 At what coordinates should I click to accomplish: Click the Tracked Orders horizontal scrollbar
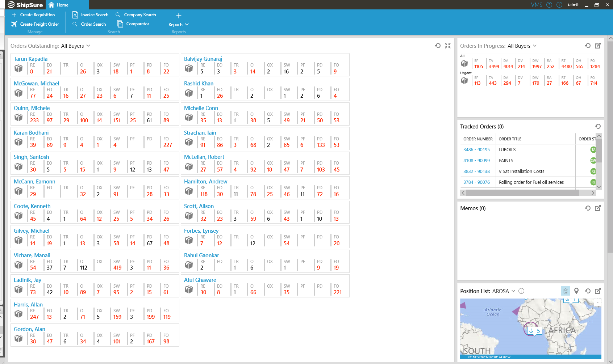pos(522,193)
